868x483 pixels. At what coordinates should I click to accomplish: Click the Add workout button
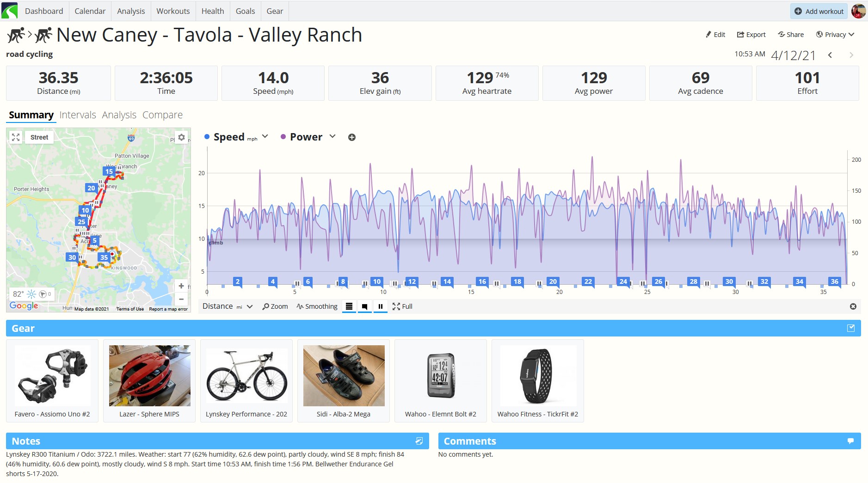tap(819, 11)
